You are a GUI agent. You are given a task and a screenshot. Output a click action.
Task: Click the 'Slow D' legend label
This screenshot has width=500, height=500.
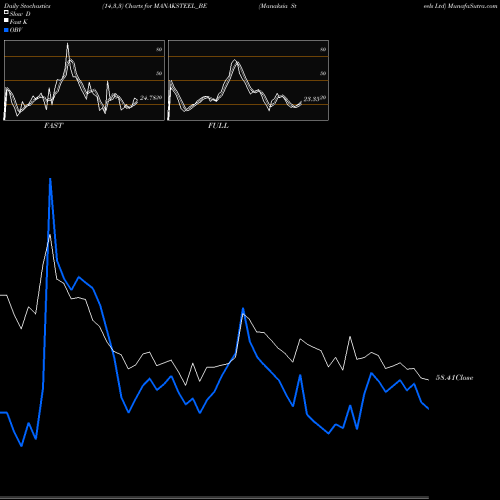pos(20,14)
